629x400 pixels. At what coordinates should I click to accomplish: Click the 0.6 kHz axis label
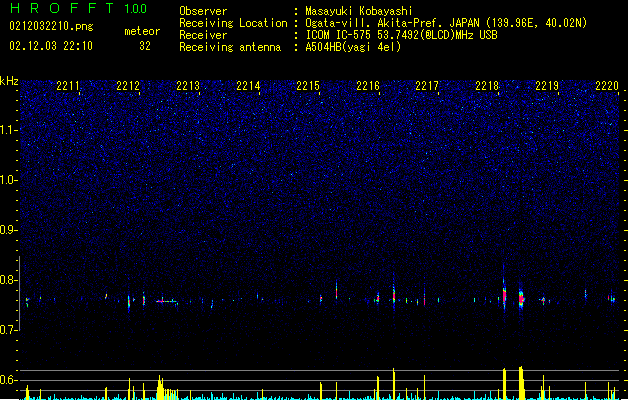[x=9, y=380]
